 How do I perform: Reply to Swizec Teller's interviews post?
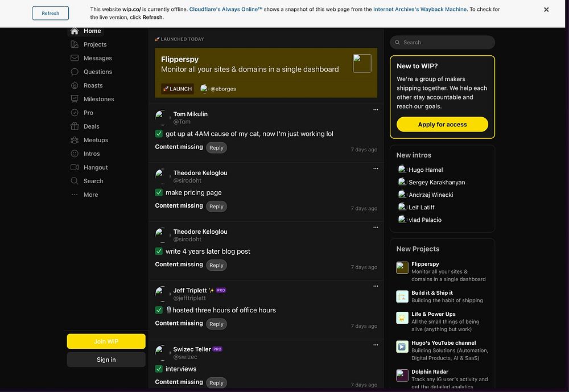pos(216,383)
